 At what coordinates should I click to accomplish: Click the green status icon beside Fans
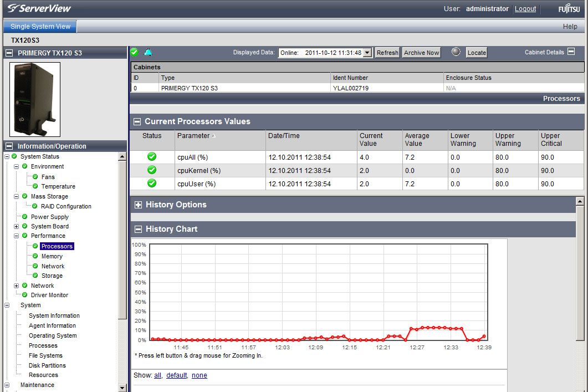[x=35, y=177]
